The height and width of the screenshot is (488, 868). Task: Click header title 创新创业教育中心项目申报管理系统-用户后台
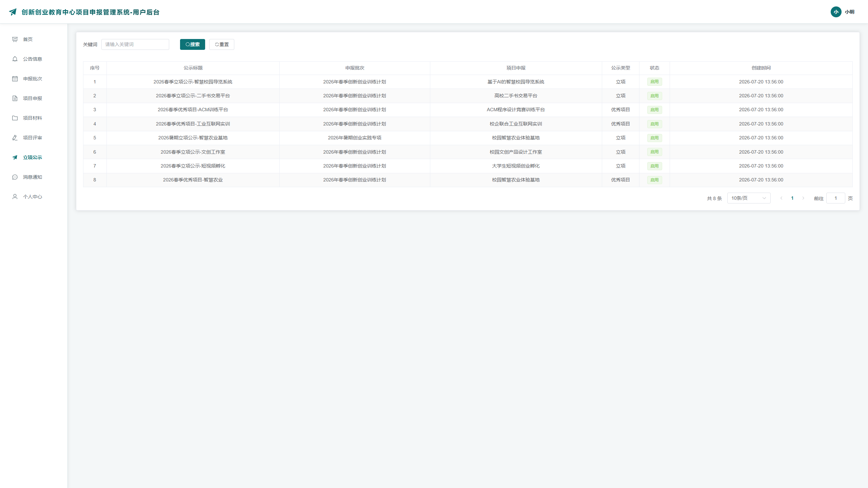point(91,12)
